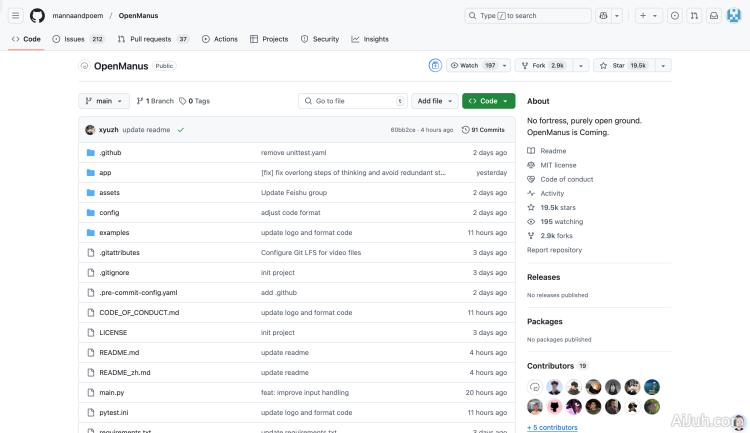
Task: Click the Go to file input
Action: coord(353,101)
